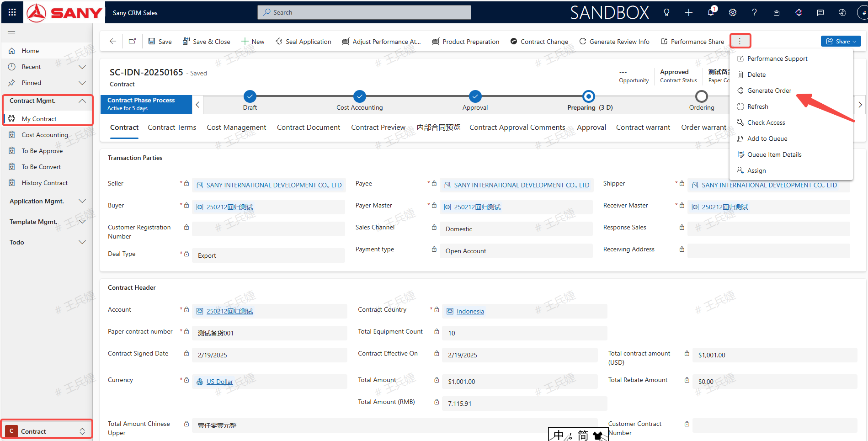Viewport: 868px width, 441px height.
Task: Click the Save & Close button
Action: click(206, 41)
